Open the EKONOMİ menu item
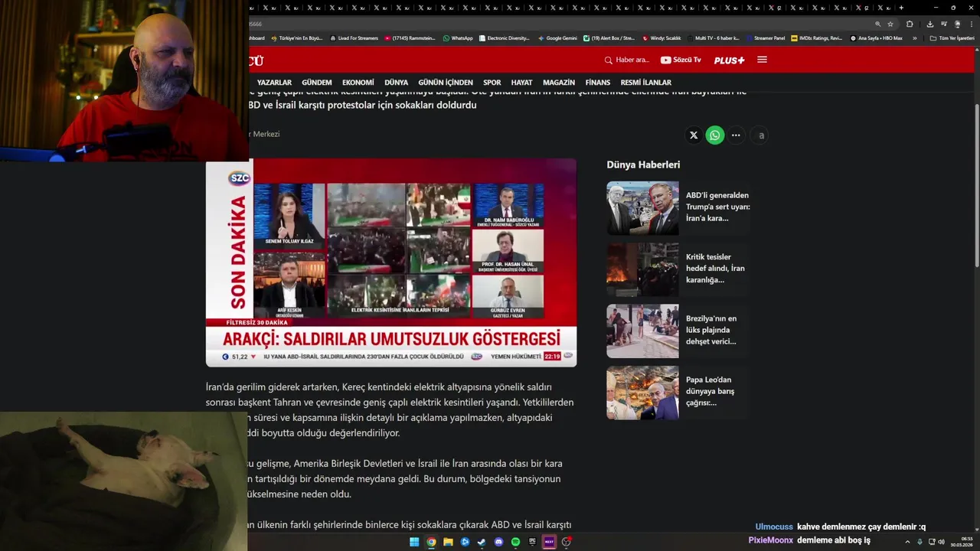980x551 pixels. 358,83
